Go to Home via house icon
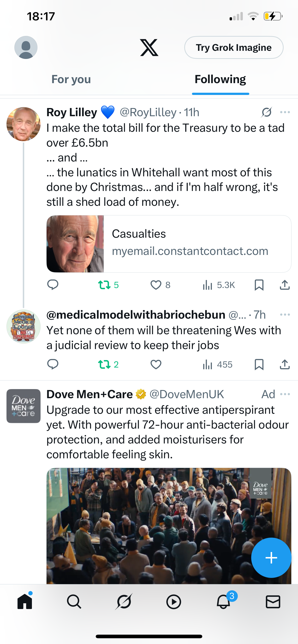 25,602
